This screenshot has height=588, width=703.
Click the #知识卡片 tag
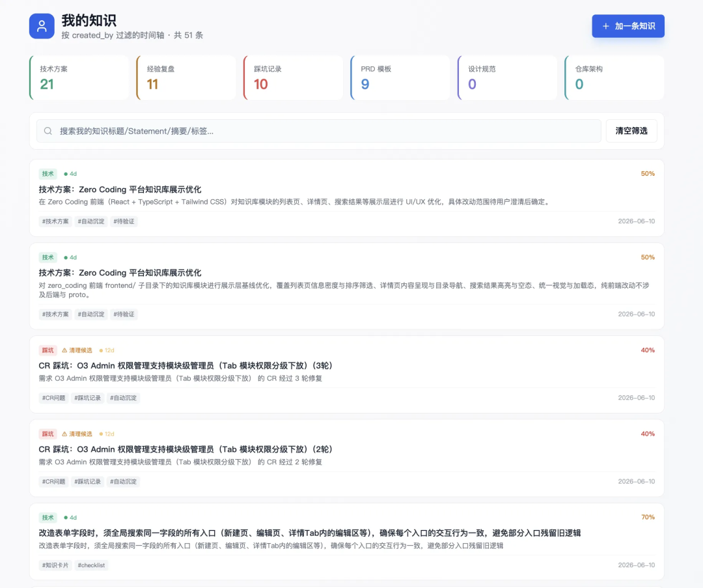coord(55,565)
